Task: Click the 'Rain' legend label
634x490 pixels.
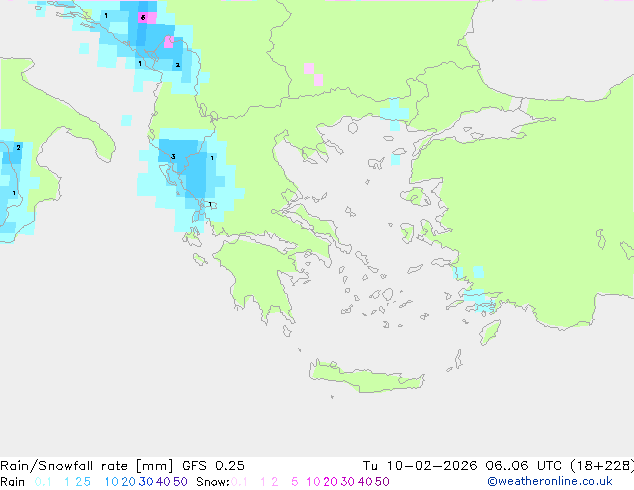Action: click(13, 482)
